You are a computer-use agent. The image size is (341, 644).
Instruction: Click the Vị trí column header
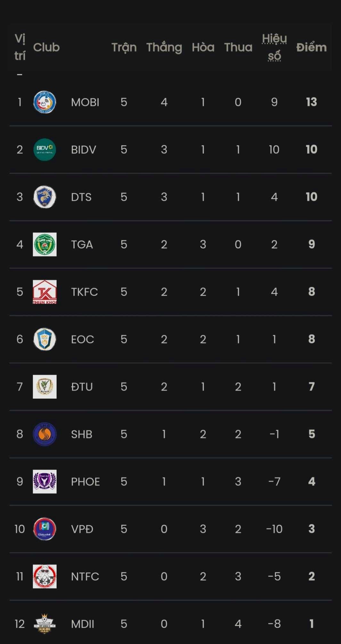coord(20,47)
